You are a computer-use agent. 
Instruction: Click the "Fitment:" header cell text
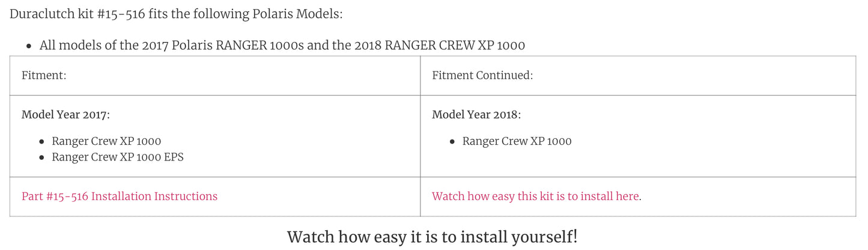click(44, 76)
